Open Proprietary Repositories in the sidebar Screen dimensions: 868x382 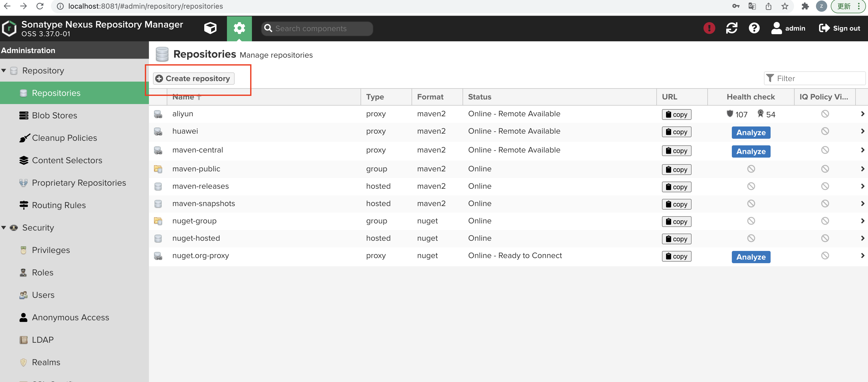coord(74,183)
